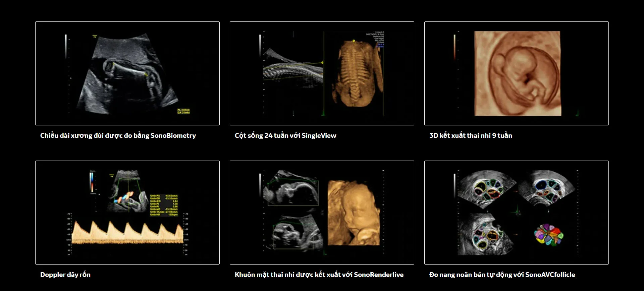The height and width of the screenshot is (291, 644).
Task: Open the 9-week fetus 3D render image
Action: coord(517,73)
